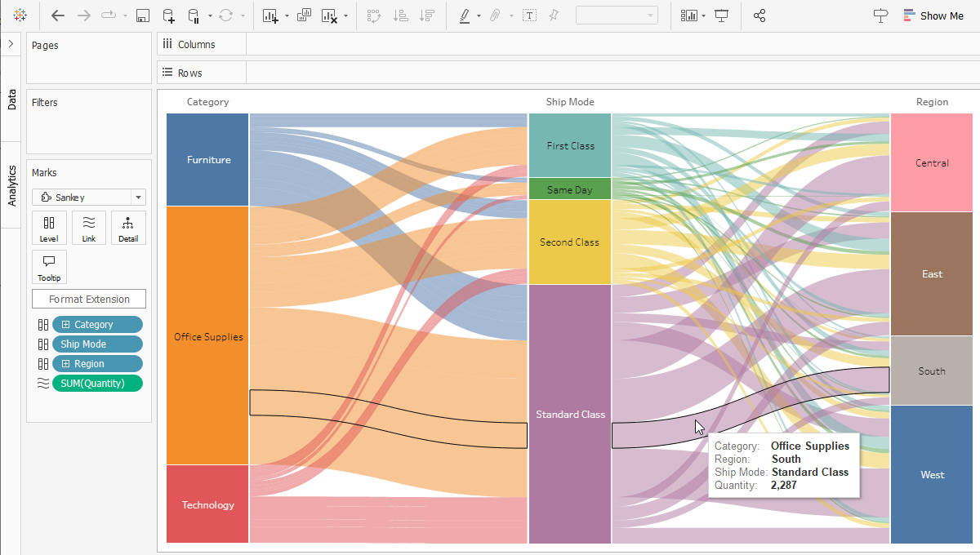Select the orange Office Supplies node

(207, 335)
